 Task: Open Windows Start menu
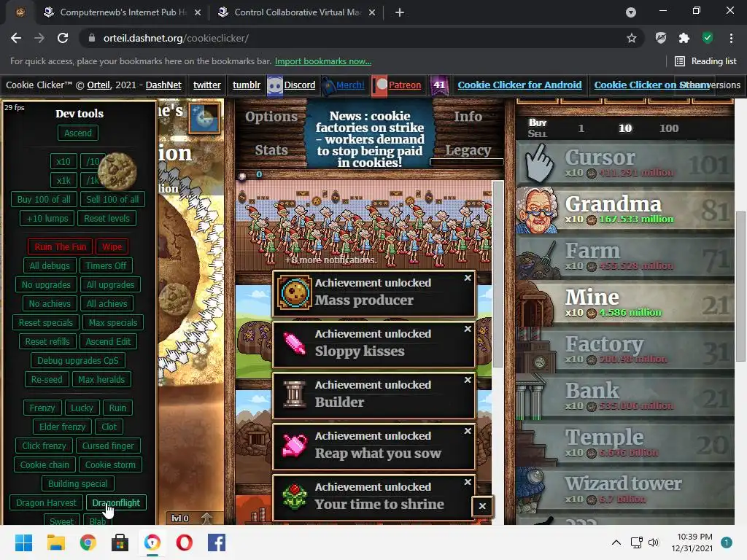pyautogui.click(x=23, y=542)
